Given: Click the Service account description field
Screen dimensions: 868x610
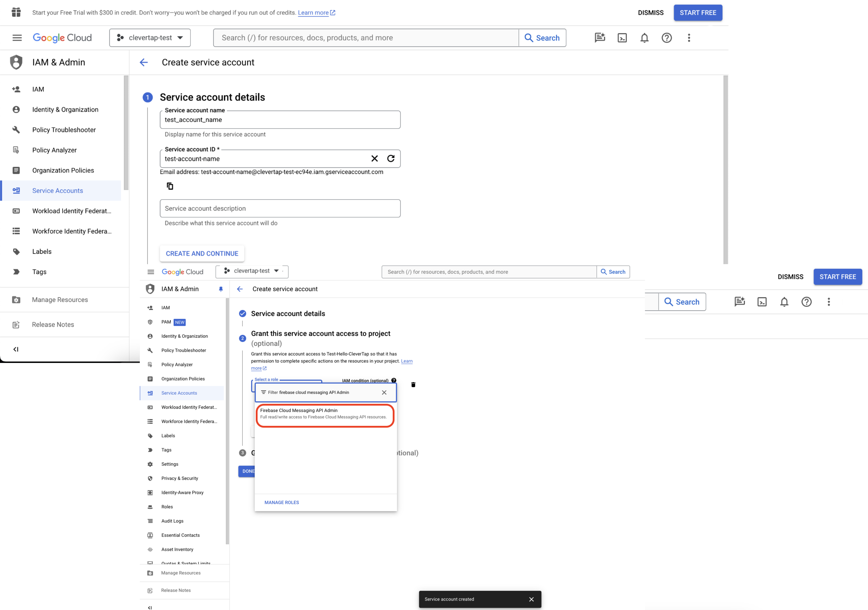Looking at the screenshot, I should pos(280,208).
